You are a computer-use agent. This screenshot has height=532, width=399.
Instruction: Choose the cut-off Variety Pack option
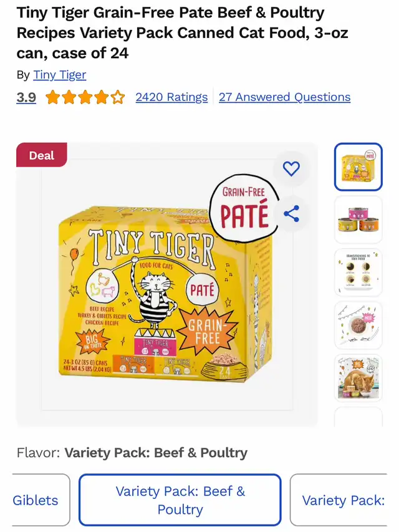(339, 500)
